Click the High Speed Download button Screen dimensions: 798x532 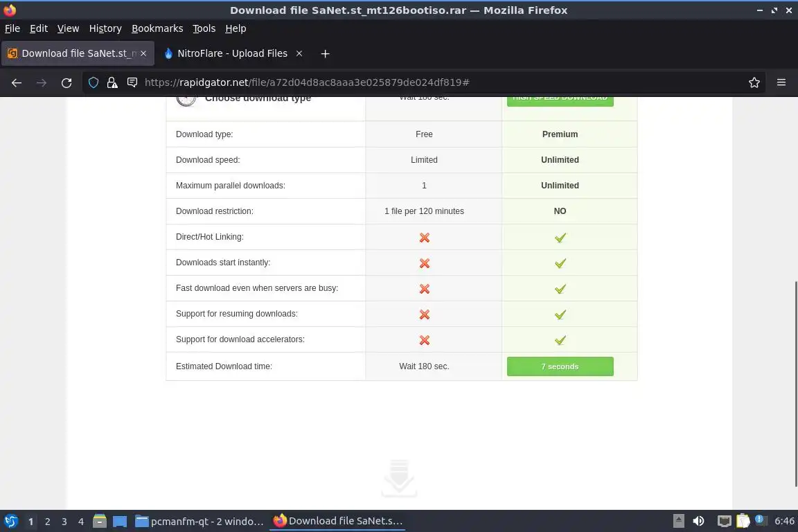560,100
